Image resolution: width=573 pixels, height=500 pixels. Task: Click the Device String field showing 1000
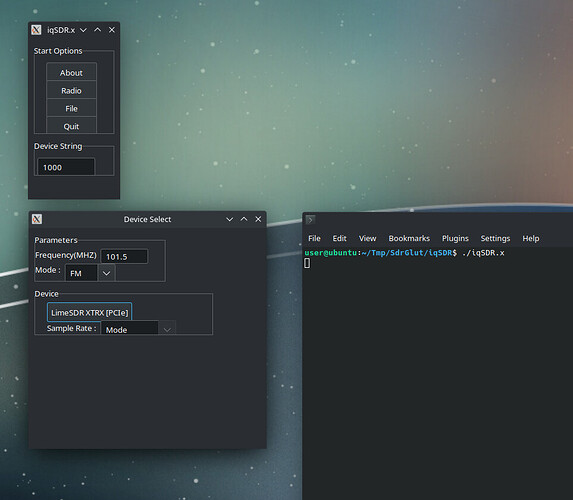[x=66, y=167]
